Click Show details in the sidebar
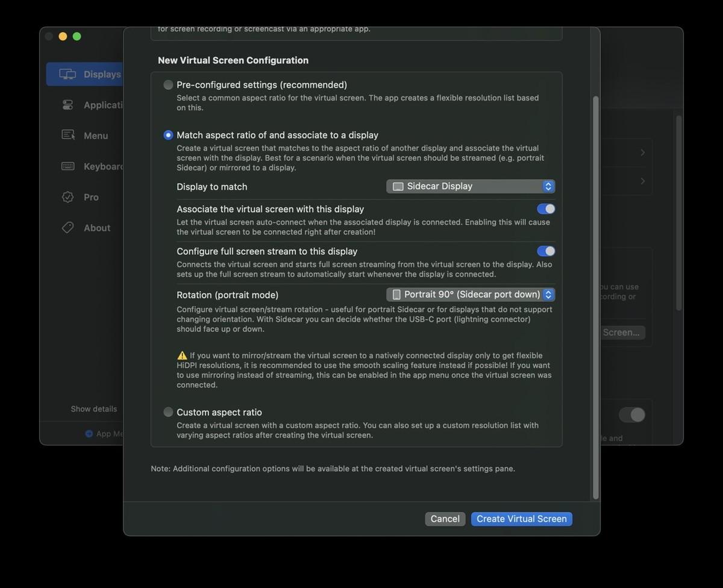 pyautogui.click(x=94, y=408)
